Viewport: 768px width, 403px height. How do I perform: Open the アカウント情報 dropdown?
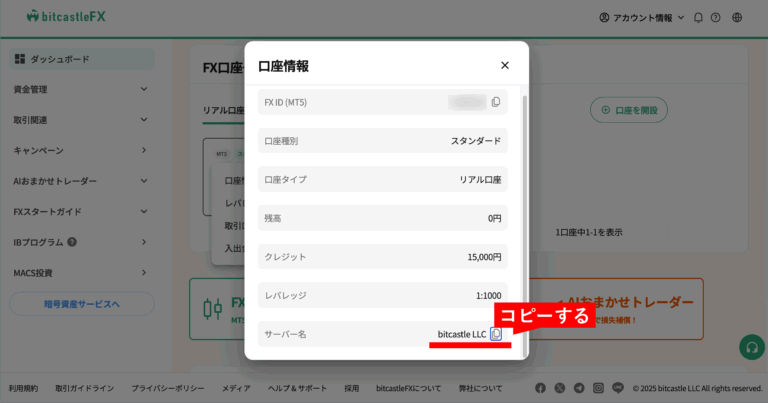click(x=642, y=18)
